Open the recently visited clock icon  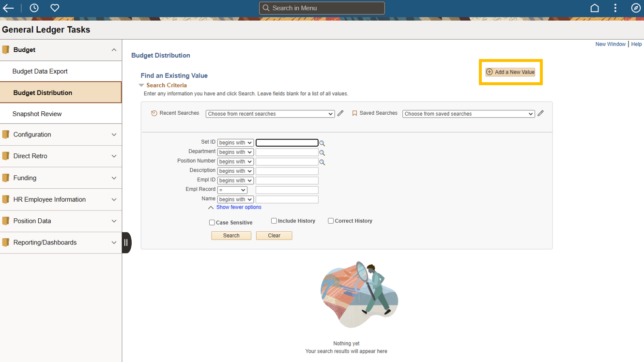pos(34,8)
